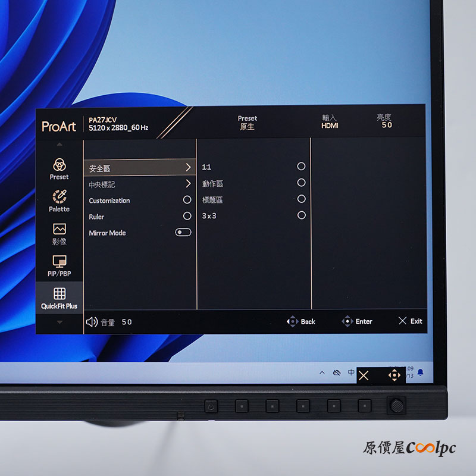Click the round joystick nub on the bezel
The height and width of the screenshot is (476, 476).
coord(396,405)
